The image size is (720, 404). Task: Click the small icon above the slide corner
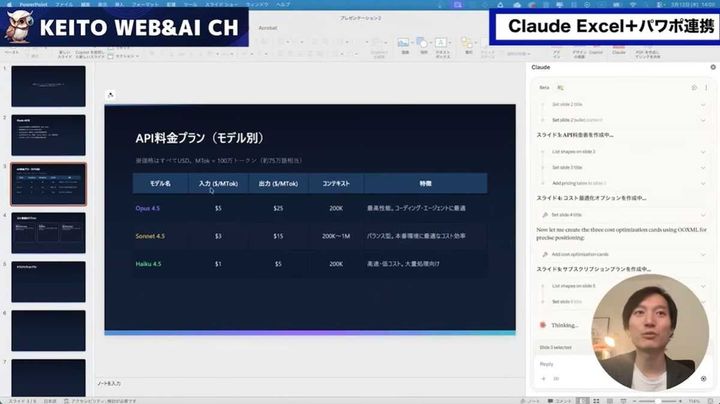[x=110, y=95]
